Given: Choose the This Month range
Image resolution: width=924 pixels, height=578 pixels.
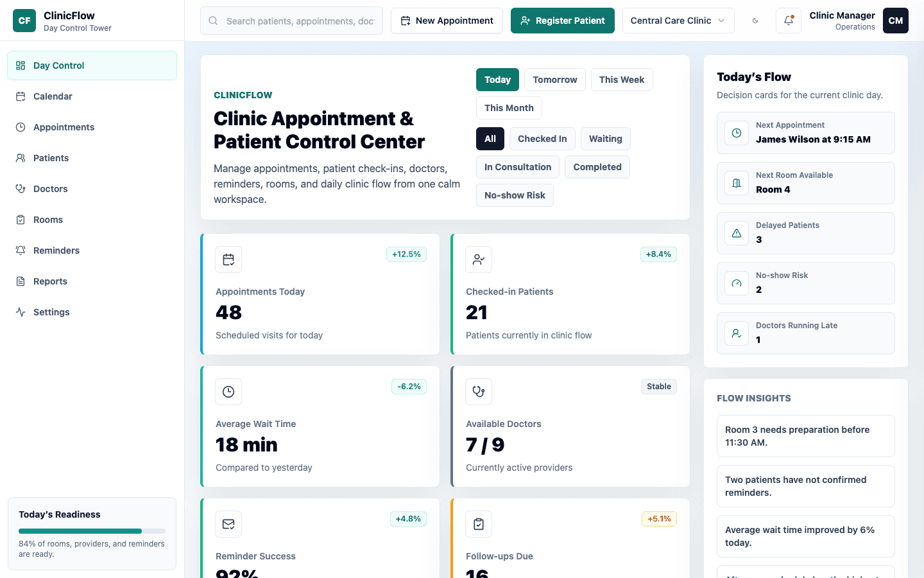Looking at the screenshot, I should [509, 108].
